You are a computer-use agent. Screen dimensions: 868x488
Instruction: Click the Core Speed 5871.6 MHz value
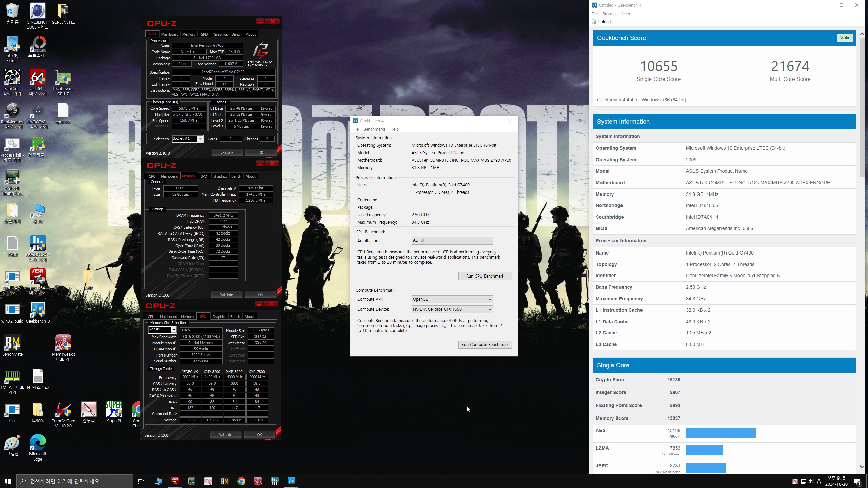tap(189, 108)
